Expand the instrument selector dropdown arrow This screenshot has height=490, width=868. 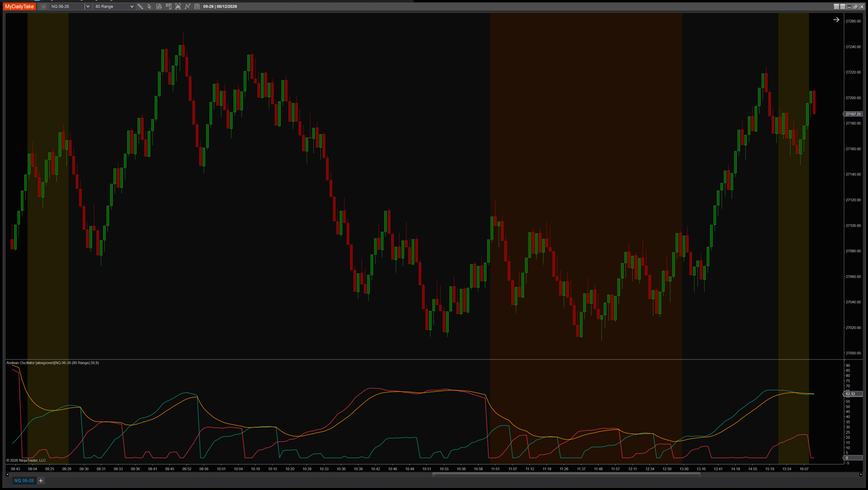88,6
